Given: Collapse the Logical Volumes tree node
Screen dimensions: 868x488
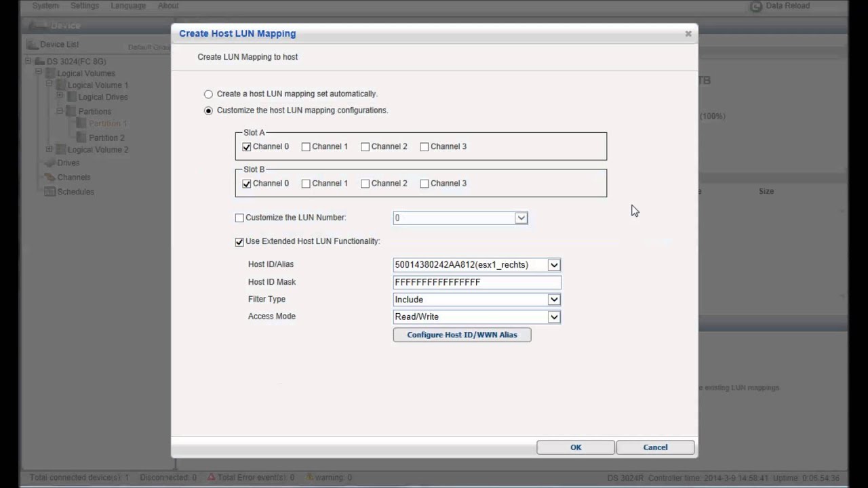Looking at the screenshot, I should click(39, 73).
